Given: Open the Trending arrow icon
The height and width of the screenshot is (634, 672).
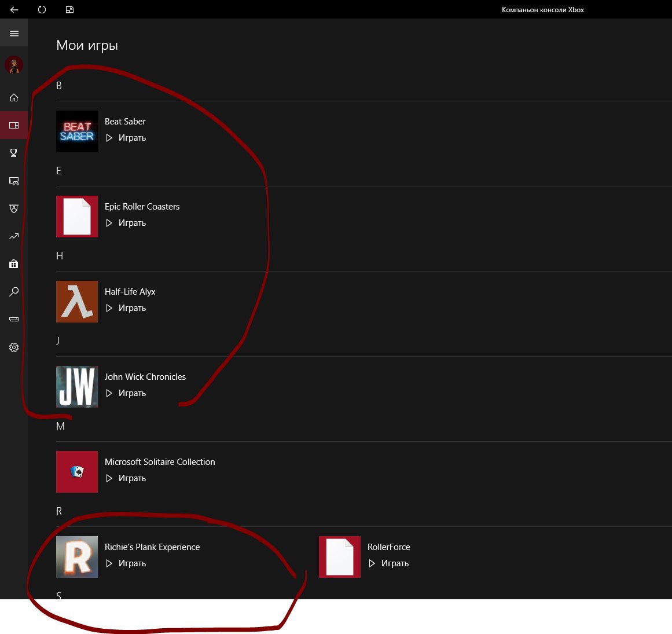Looking at the screenshot, I should tap(14, 236).
